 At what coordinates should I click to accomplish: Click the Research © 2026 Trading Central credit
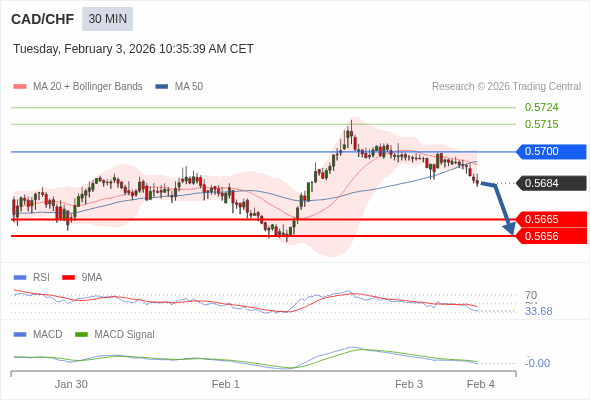506,87
